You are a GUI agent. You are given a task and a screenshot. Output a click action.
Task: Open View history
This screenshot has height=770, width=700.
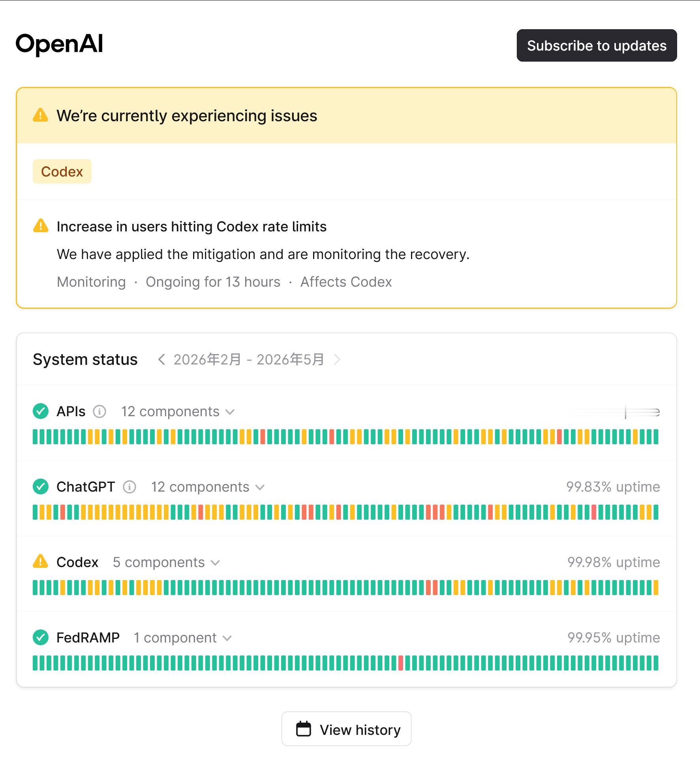tap(346, 729)
